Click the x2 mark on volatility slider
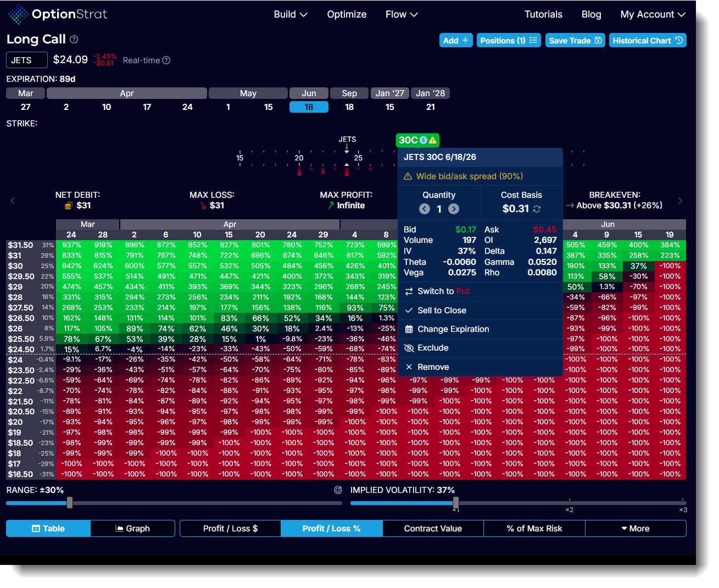This screenshot has height=588, width=719. click(x=570, y=510)
